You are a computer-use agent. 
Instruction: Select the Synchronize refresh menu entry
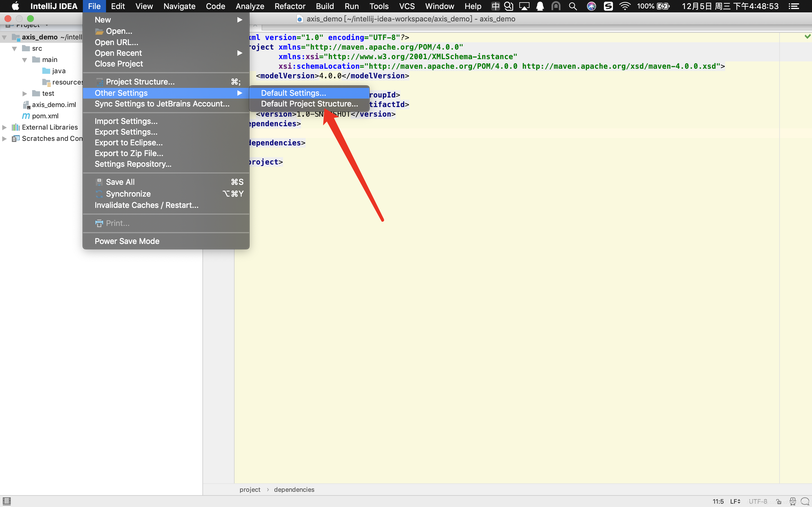pos(128,194)
